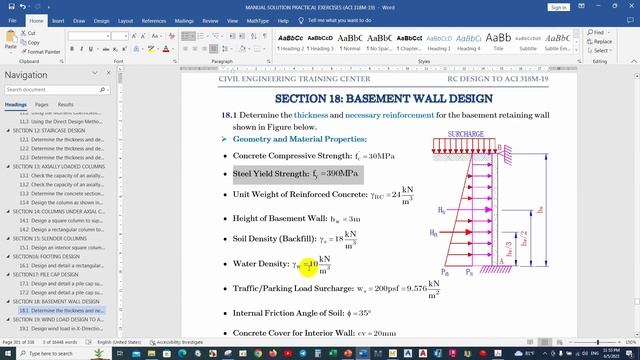This screenshot has width=640, height=360.
Task: Decrease font size with Shrink Font
Action: click(x=143, y=36)
